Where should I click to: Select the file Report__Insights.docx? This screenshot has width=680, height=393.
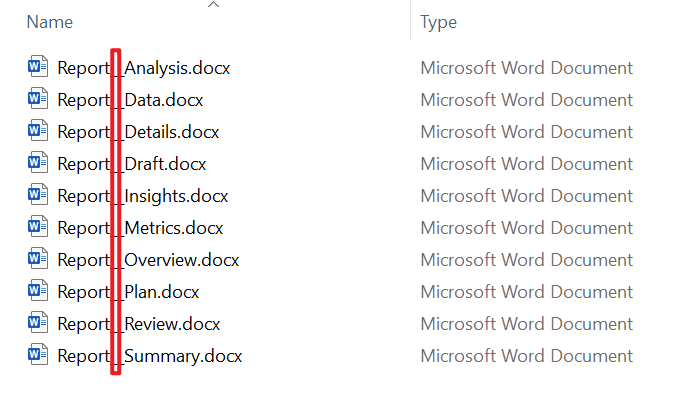tap(143, 196)
